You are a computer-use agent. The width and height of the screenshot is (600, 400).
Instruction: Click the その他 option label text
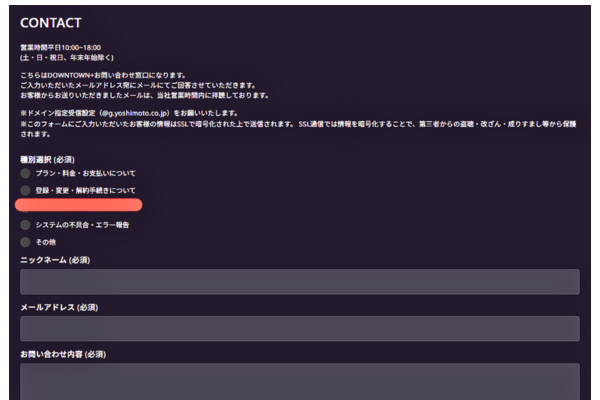46,242
